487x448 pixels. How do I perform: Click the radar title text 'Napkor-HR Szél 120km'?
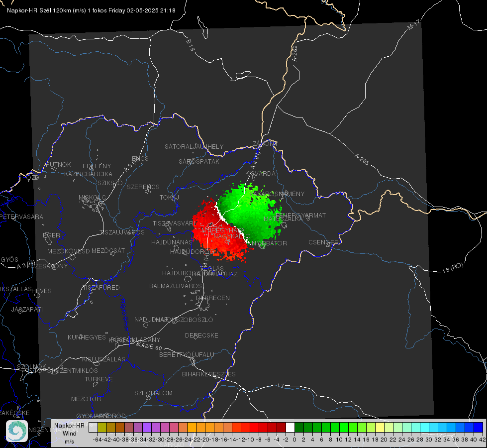39,10
